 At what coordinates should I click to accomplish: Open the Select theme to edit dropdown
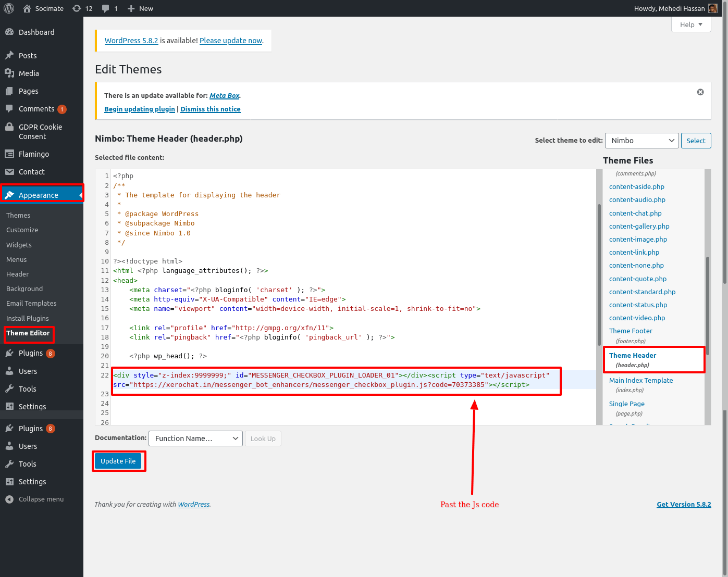pyautogui.click(x=642, y=141)
